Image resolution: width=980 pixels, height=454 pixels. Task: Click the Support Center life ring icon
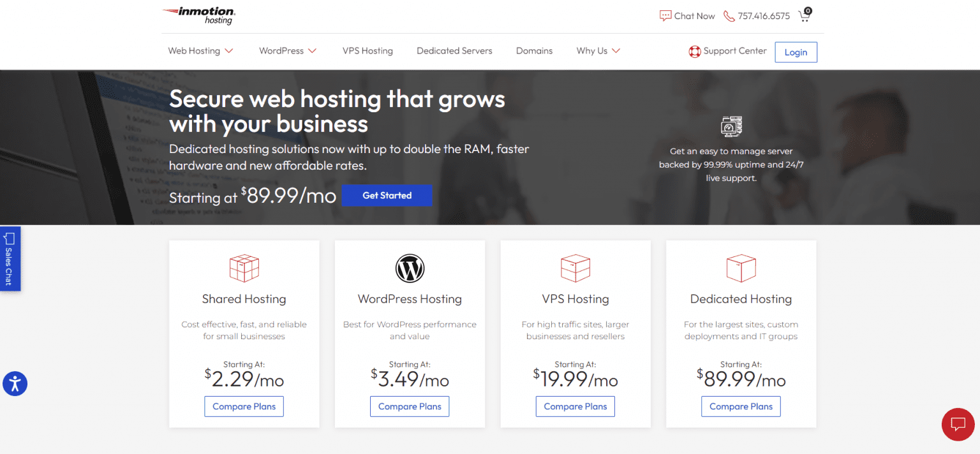[694, 51]
